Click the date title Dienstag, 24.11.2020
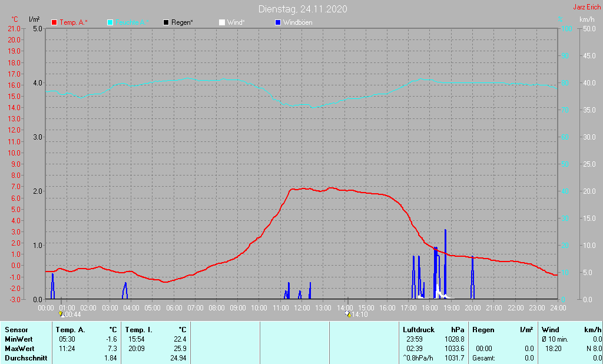The height and width of the screenshot is (364, 603). [303, 9]
